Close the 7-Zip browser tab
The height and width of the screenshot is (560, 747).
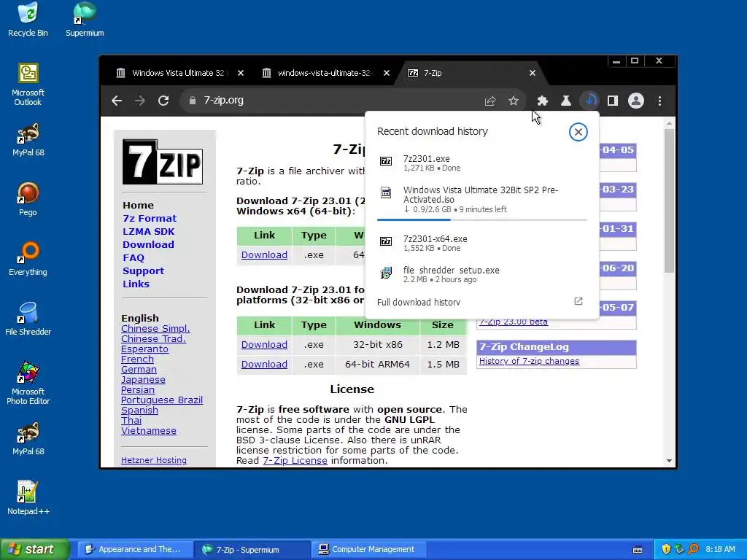click(x=532, y=73)
